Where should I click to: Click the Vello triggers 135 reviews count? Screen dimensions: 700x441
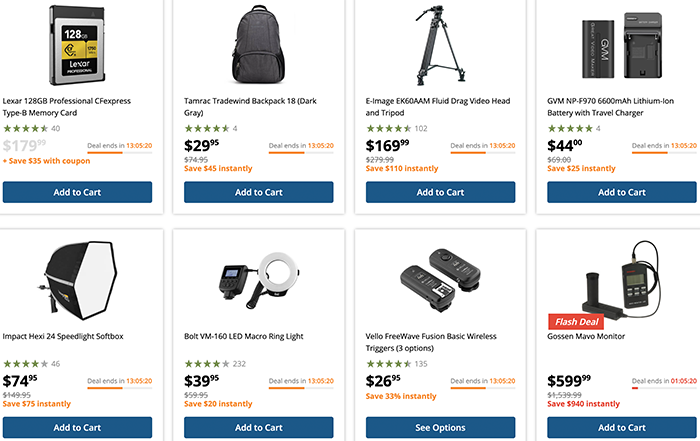pos(421,364)
